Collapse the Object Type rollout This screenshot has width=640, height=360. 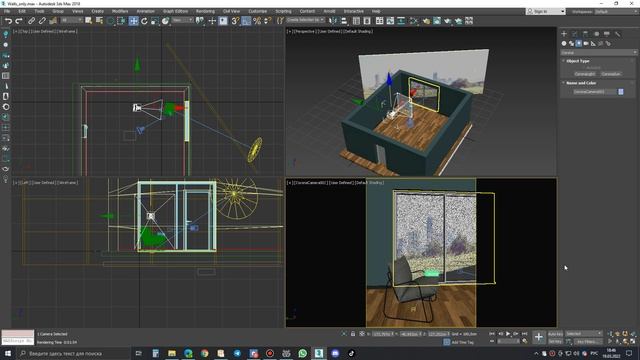coord(578,61)
